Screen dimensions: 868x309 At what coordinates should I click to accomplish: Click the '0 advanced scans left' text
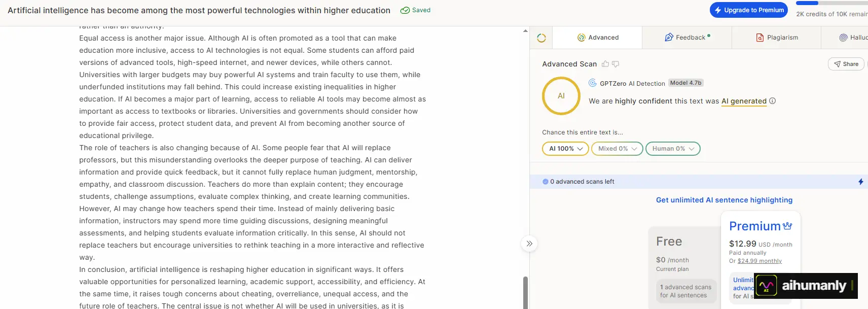coord(582,182)
